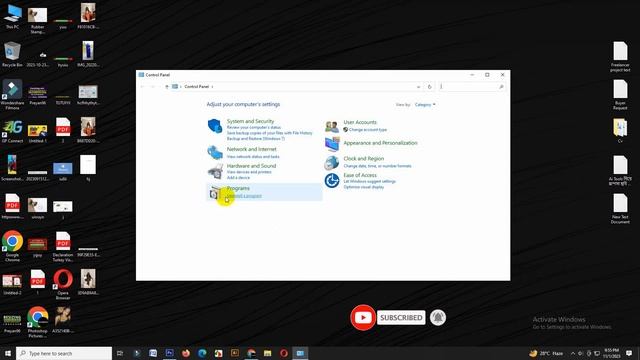The height and width of the screenshot is (360, 640).
Task: Click the System and Security shield icon
Action: pyautogui.click(x=215, y=126)
